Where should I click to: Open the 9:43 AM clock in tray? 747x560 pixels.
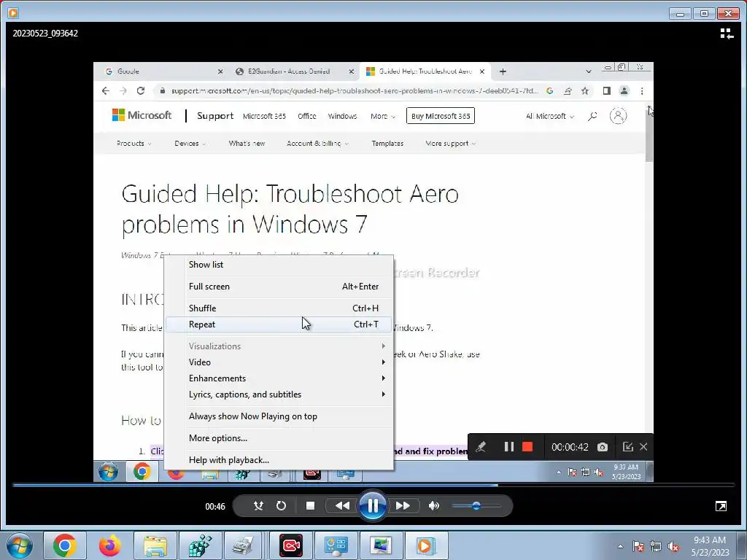tap(710, 546)
